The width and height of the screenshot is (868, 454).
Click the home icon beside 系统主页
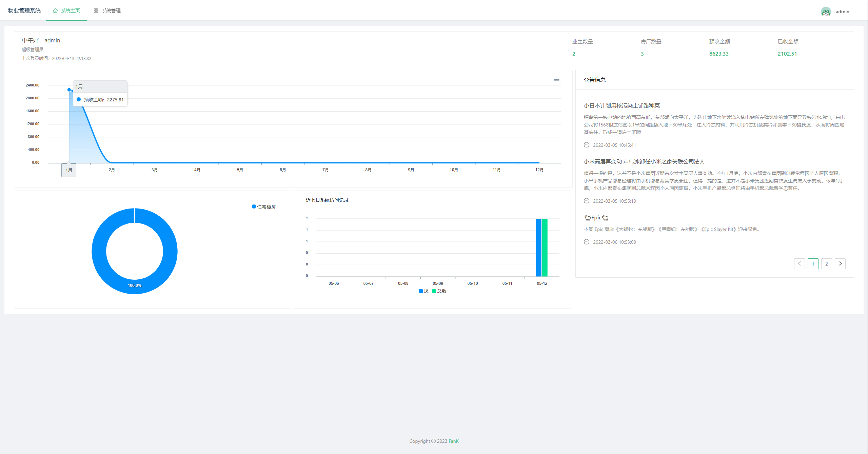[55, 11]
